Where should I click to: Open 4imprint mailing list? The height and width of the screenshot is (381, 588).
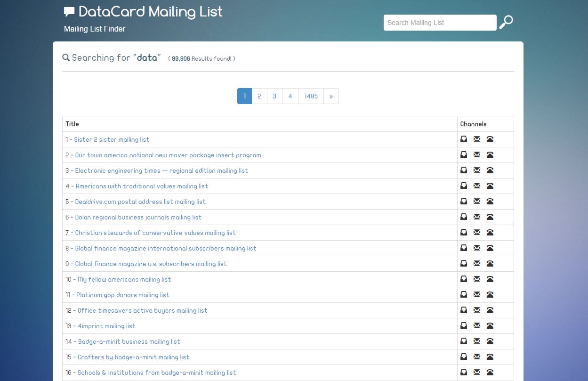106,326
